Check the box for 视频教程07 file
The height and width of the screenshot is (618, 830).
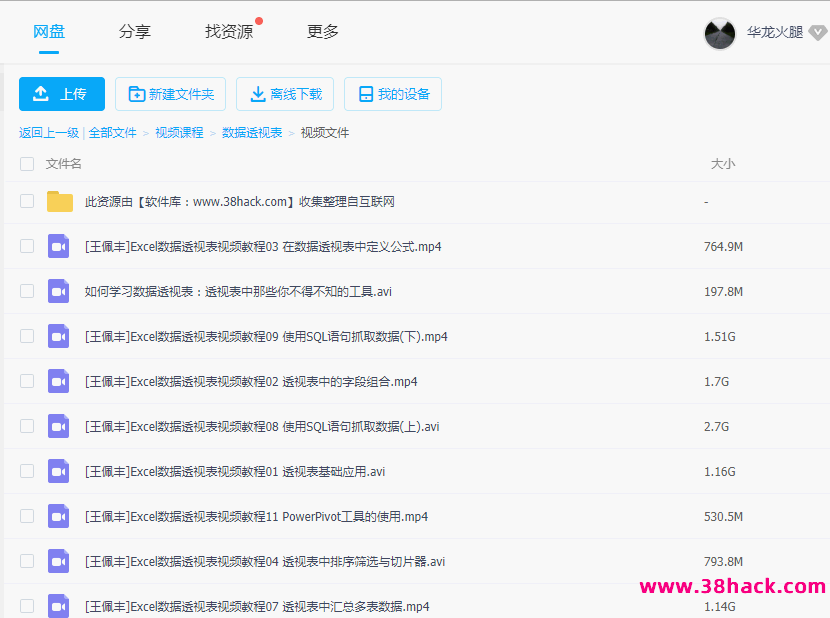pyautogui.click(x=27, y=606)
